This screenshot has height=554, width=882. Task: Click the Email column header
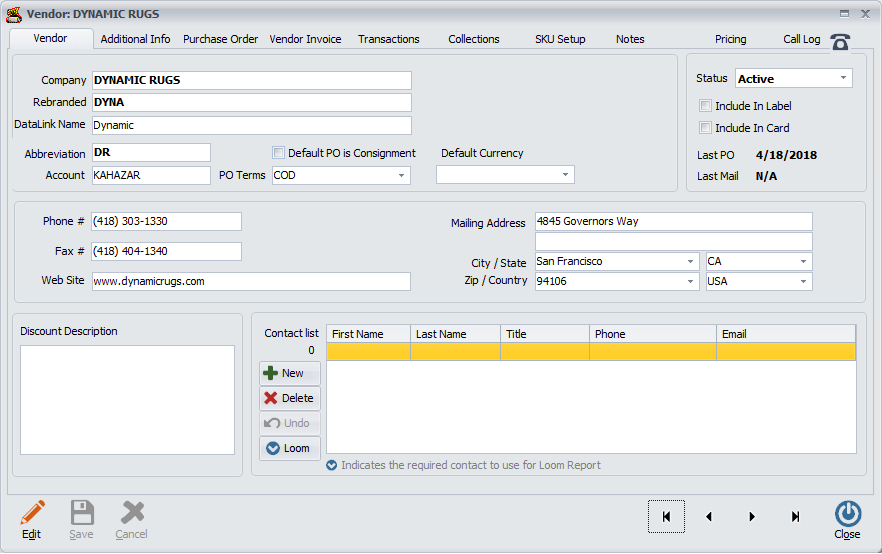click(786, 334)
